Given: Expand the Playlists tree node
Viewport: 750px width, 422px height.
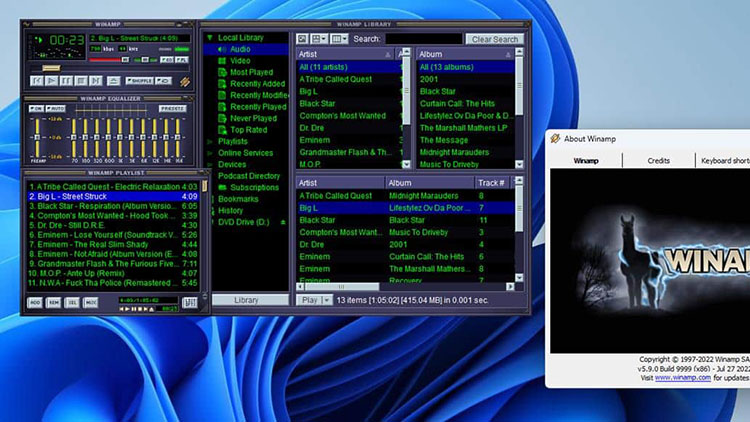Looking at the screenshot, I should (x=210, y=142).
